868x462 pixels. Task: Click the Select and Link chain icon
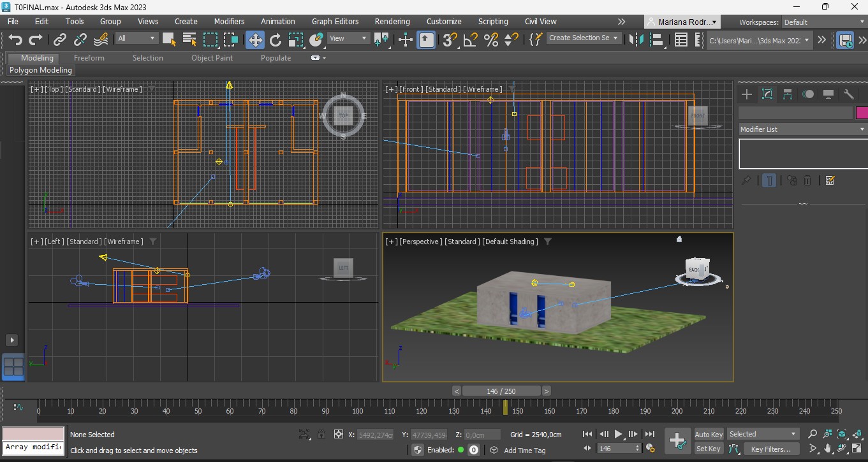click(x=60, y=40)
